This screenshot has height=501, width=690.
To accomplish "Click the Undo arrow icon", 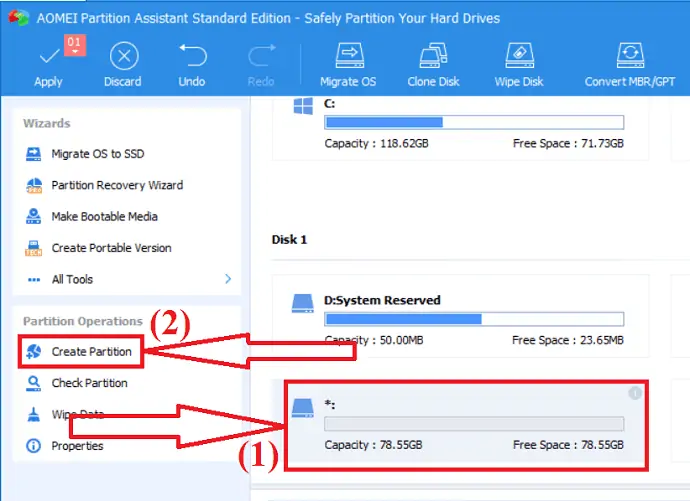I will pos(193,55).
